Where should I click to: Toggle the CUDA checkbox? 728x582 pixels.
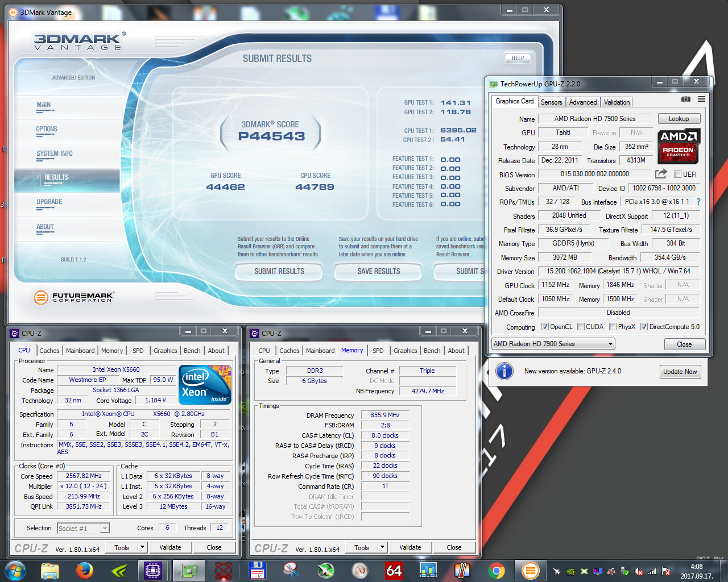coord(581,327)
